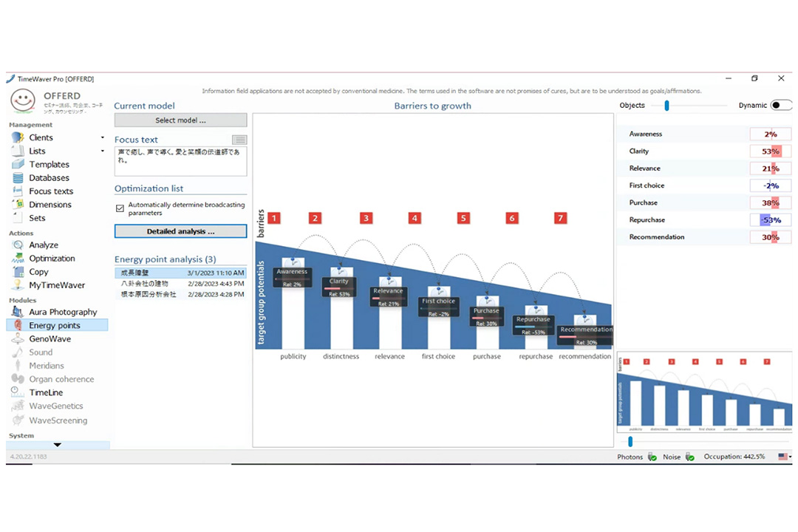Click the MyTimeWaver icon
This screenshot has width=798, height=532.
click(x=17, y=285)
